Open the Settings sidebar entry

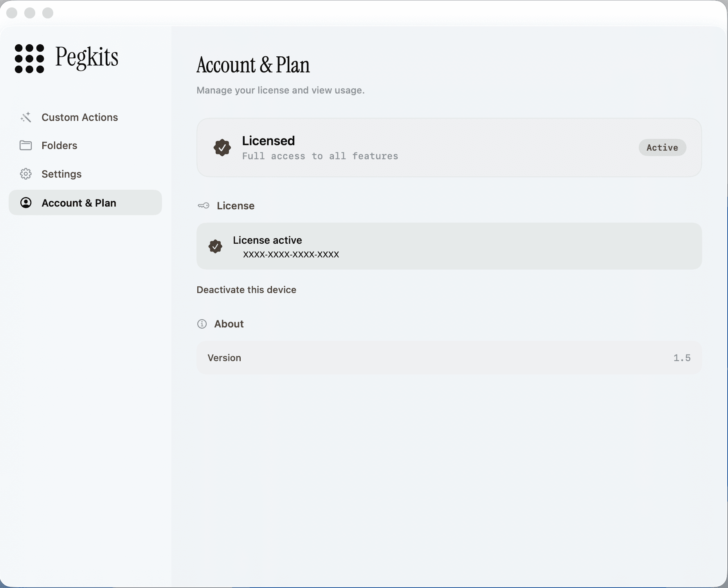click(x=62, y=174)
